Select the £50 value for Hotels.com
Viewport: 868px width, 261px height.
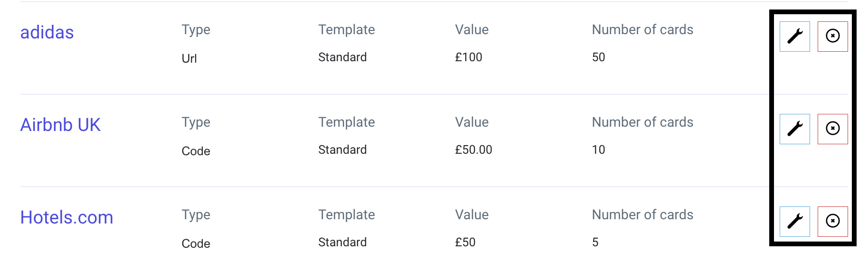tap(465, 242)
